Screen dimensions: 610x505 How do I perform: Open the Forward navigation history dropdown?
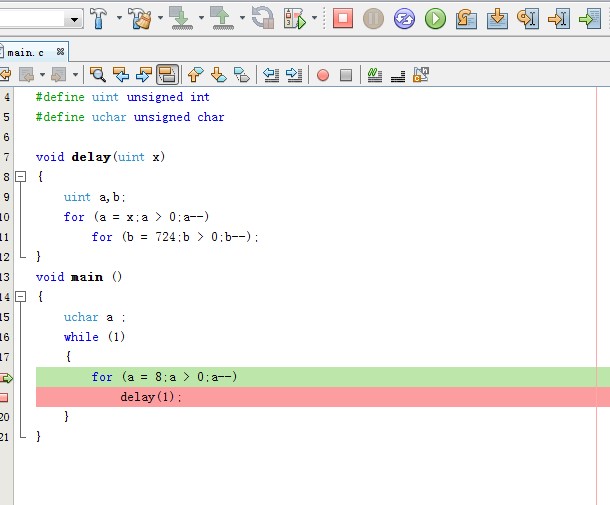pyautogui.click(x=75, y=74)
